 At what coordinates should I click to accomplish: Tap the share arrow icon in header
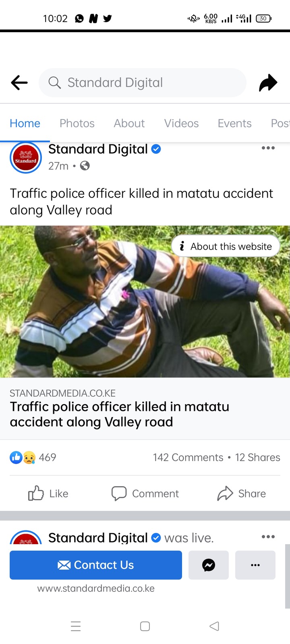click(268, 83)
